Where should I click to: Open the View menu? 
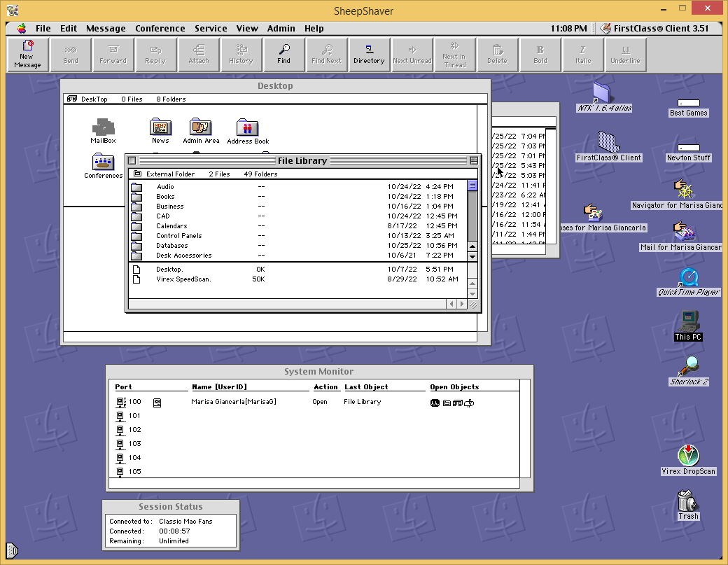pos(247,28)
